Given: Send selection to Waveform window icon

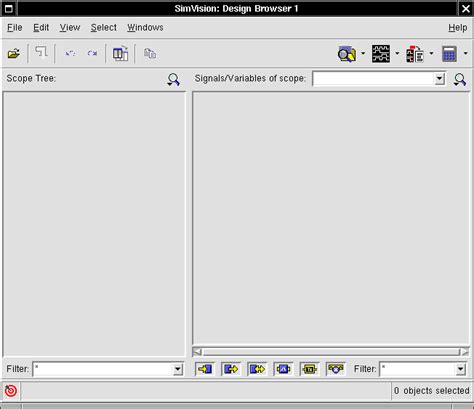Looking at the screenshot, I should [x=381, y=54].
